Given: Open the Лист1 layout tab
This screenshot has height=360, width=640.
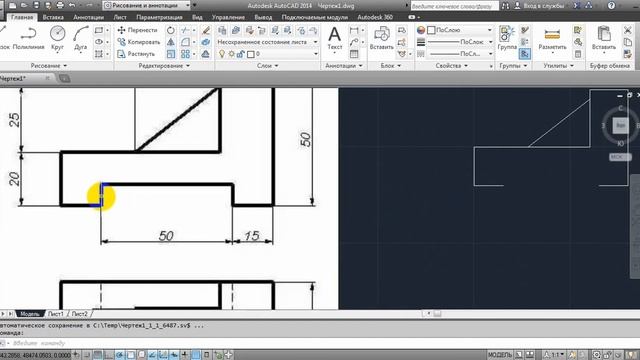Looking at the screenshot, I should click(x=56, y=314).
